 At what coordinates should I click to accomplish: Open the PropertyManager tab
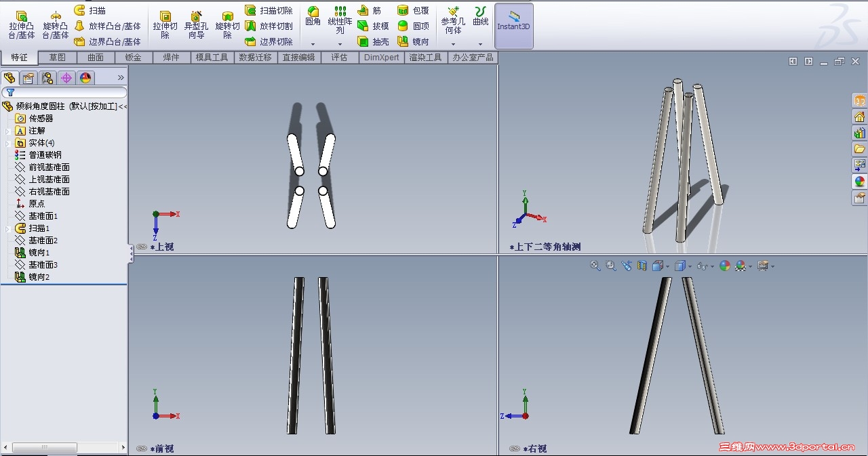coord(28,78)
